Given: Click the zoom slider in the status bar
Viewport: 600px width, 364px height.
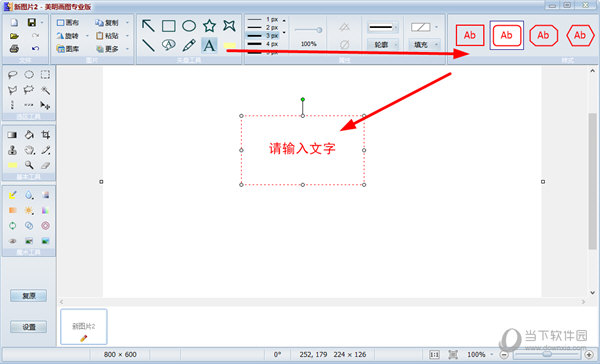Looking at the screenshot, I should pyautogui.click(x=546, y=354).
